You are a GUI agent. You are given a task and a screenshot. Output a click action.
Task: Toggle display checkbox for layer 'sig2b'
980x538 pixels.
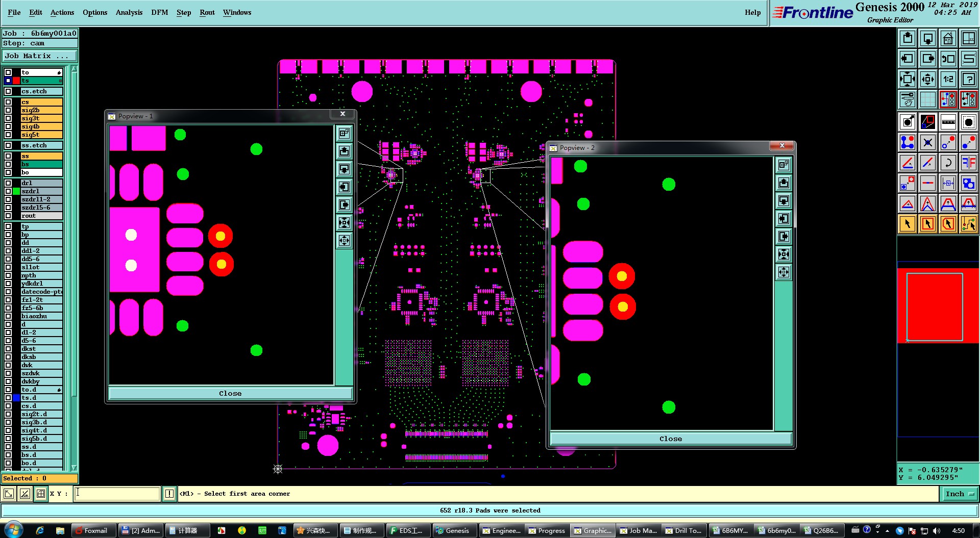click(8, 110)
